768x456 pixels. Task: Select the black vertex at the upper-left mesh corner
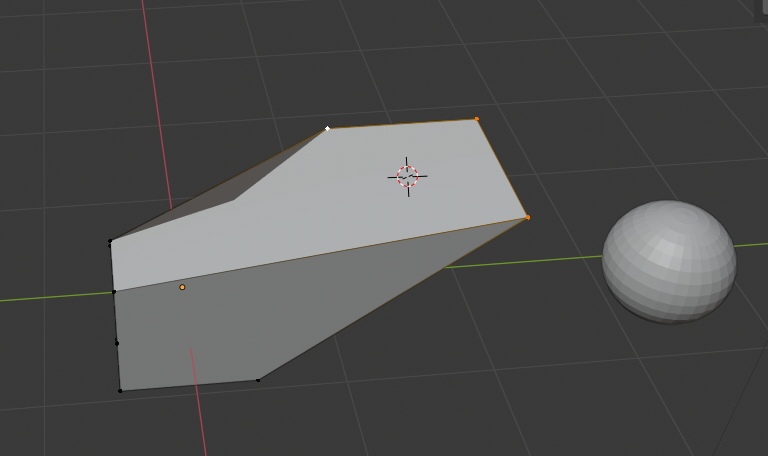110,241
